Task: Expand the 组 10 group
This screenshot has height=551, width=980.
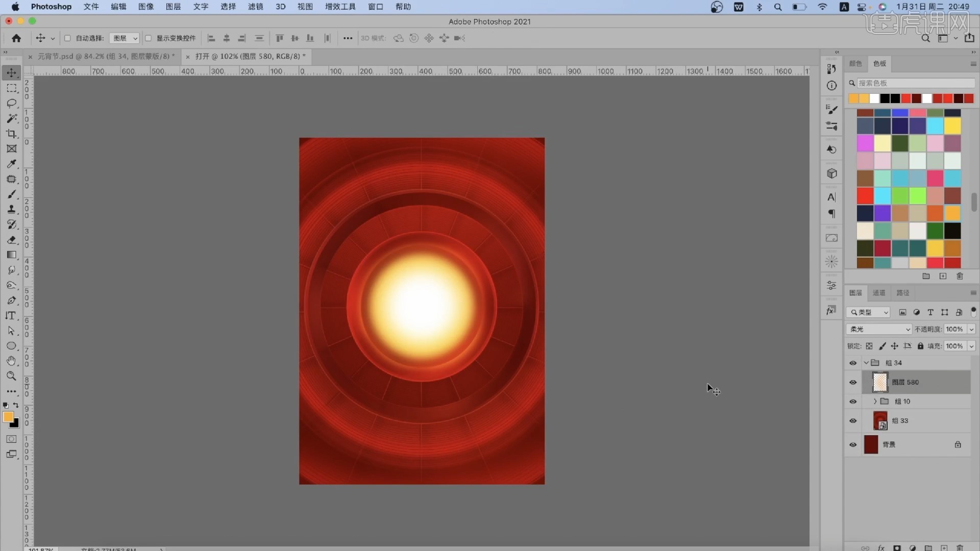Action: click(875, 402)
